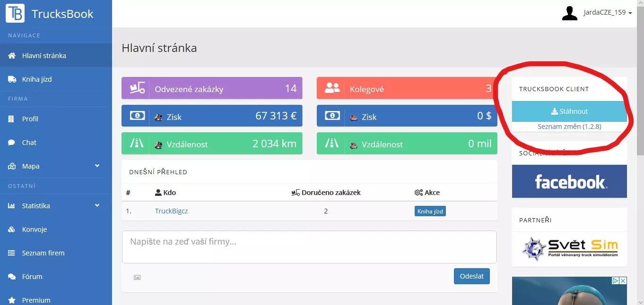This screenshot has height=305, width=644.
Task: Click the building icon beside Profil
Action: (x=11, y=119)
